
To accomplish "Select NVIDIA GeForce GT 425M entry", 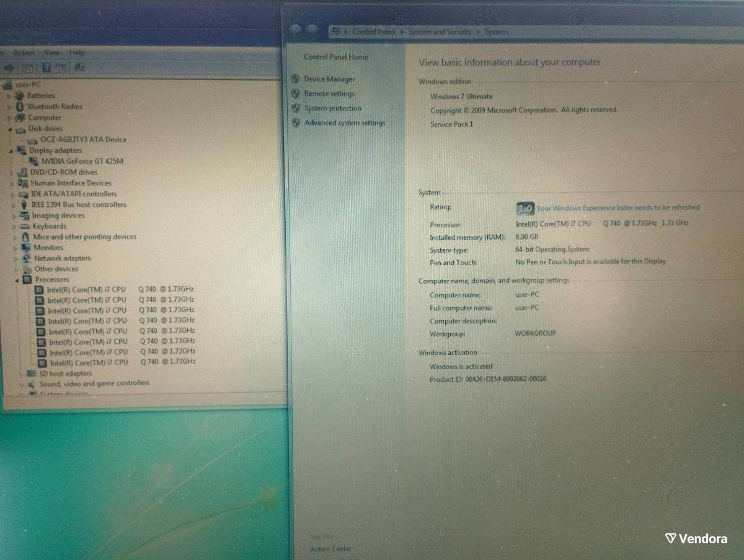I will 82,162.
